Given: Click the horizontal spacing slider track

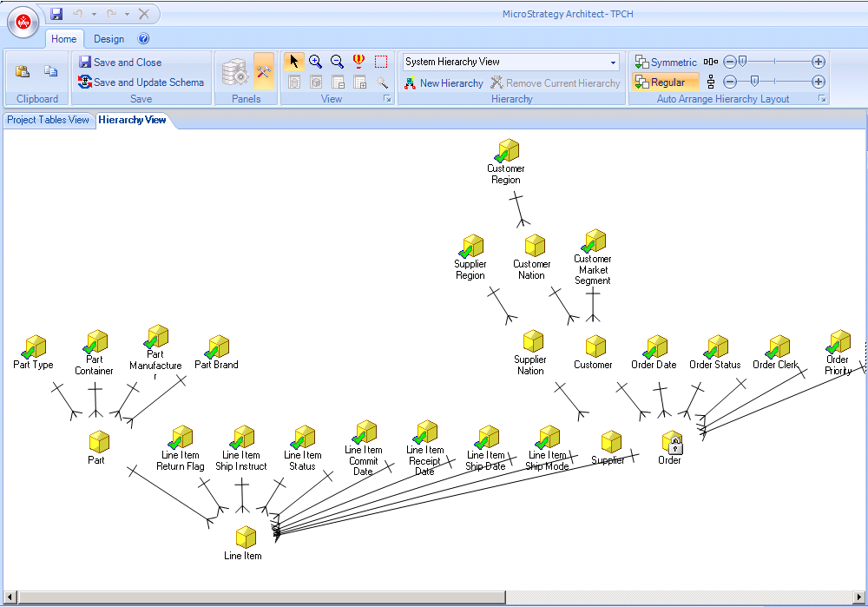Looking at the screenshot, I should pyautogui.click(x=774, y=62).
